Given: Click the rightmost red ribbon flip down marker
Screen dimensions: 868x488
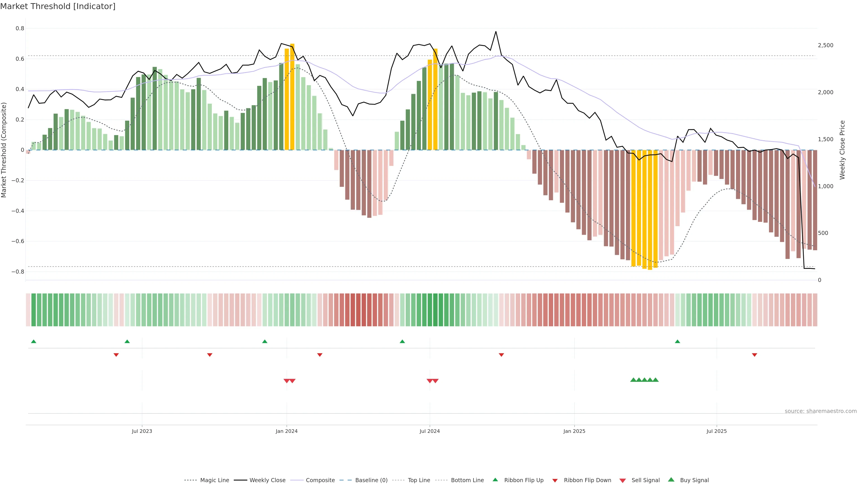Looking at the screenshot, I should click(x=755, y=355).
